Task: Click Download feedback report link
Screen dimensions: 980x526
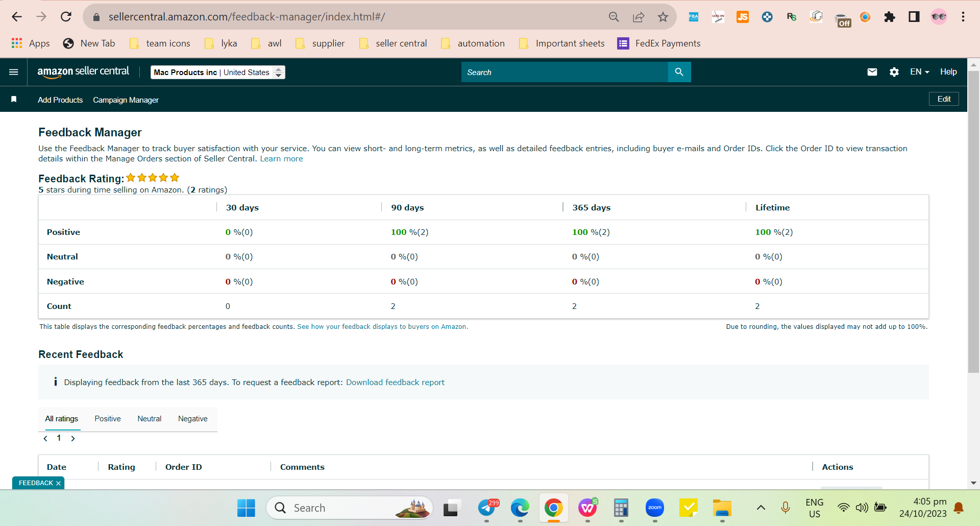Action: (x=395, y=382)
